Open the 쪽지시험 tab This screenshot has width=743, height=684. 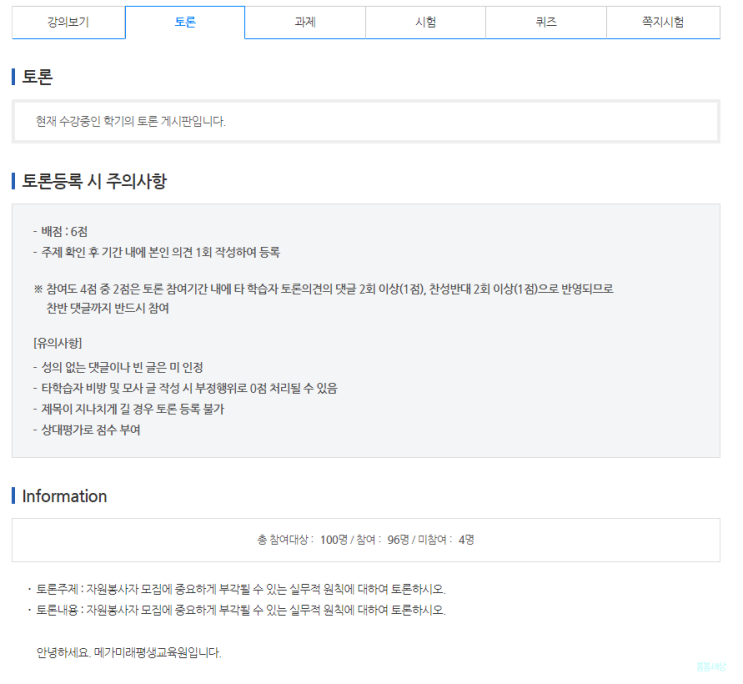tap(663, 22)
